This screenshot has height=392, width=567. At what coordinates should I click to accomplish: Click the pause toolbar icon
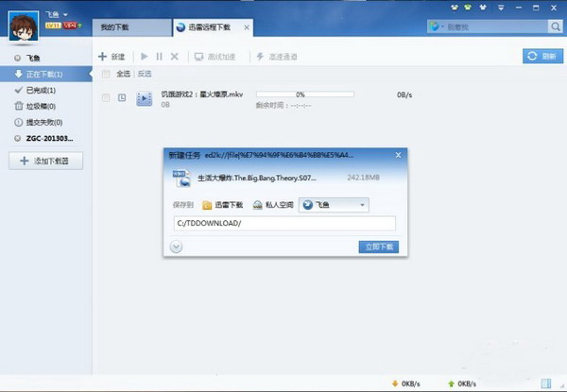pos(159,57)
